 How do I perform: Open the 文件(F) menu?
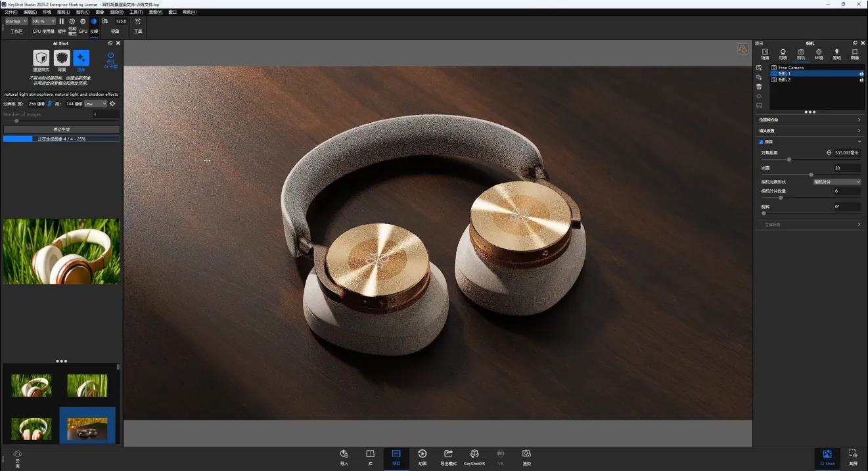[11, 12]
